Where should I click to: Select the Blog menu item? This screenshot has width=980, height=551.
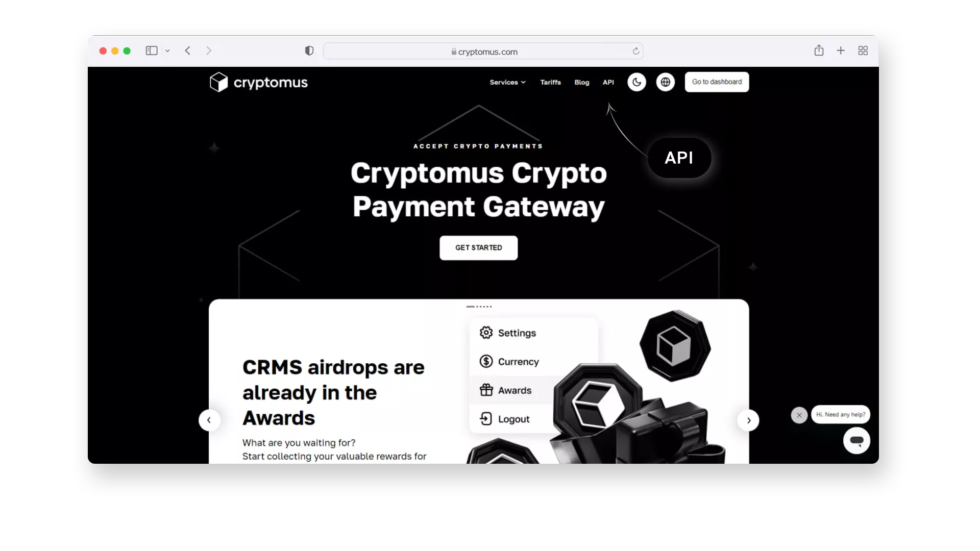click(x=581, y=82)
